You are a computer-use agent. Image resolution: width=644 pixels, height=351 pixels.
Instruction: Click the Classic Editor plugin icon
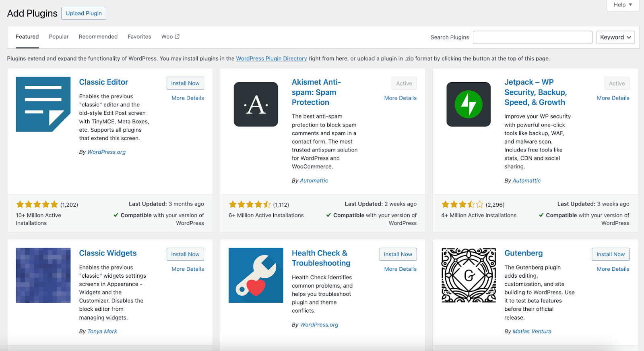point(43,104)
